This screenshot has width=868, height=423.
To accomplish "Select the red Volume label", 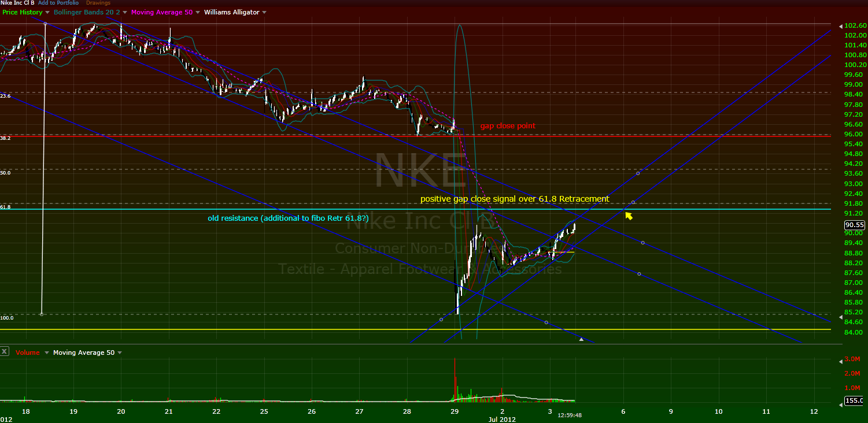I will tap(27, 352).
